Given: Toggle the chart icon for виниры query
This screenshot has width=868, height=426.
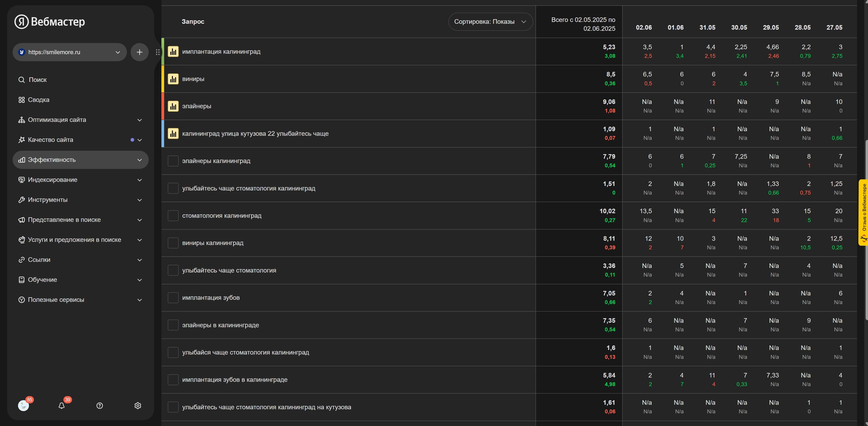Looking at the screenshot, I should [173, 79].
